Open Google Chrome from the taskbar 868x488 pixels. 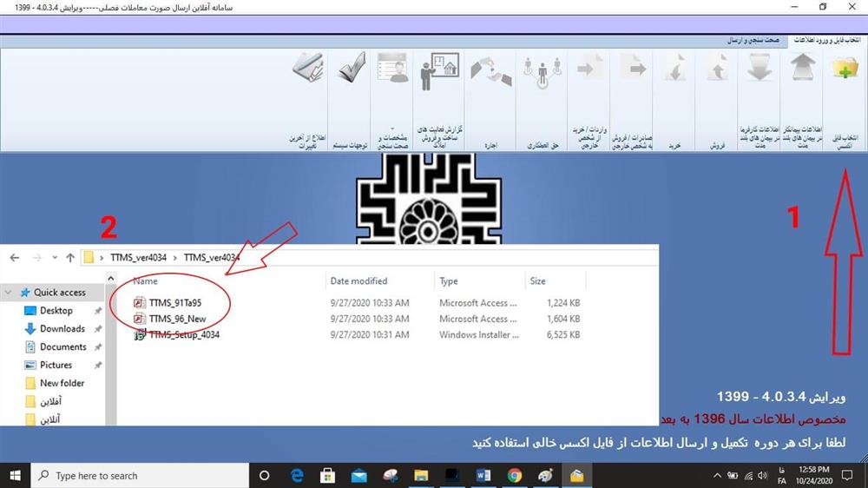(514, 475)
